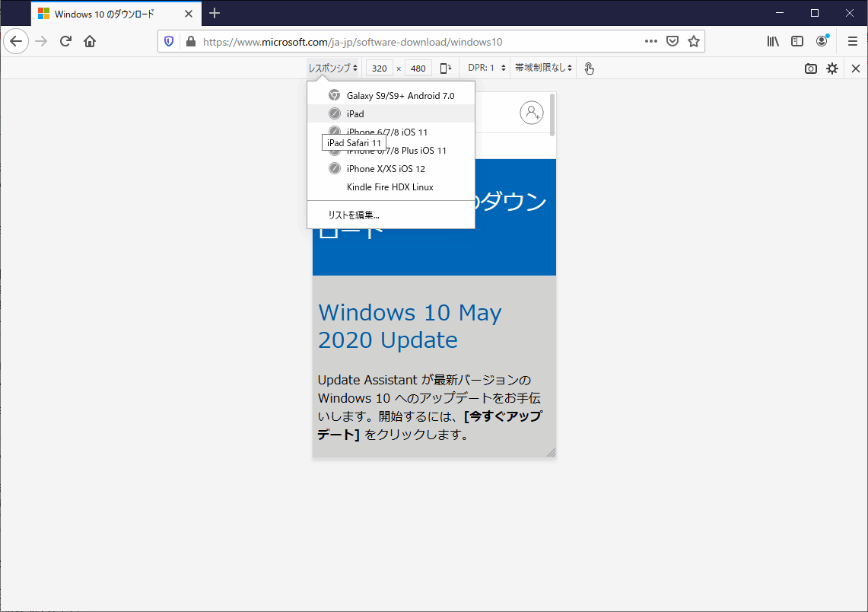Image resolution: width=868 pixels, height=612 pixels.
Task: Click the page scrollbar inside the viewport
Action: click(552, 114)
